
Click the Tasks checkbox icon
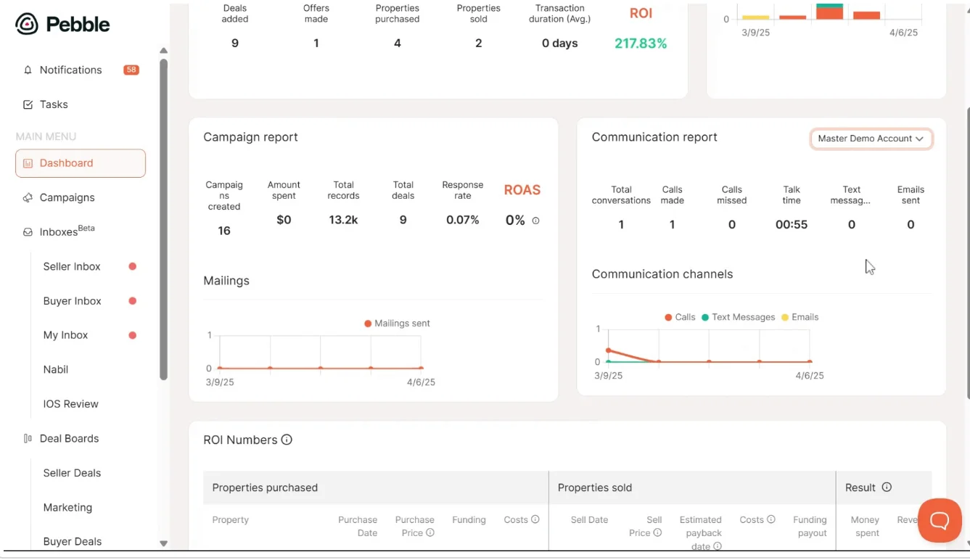coord(28,104)
